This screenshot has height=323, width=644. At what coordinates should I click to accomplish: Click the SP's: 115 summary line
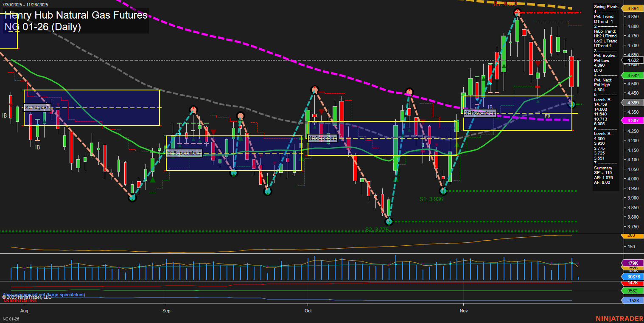pyautogui.click(x=602, y=173)
